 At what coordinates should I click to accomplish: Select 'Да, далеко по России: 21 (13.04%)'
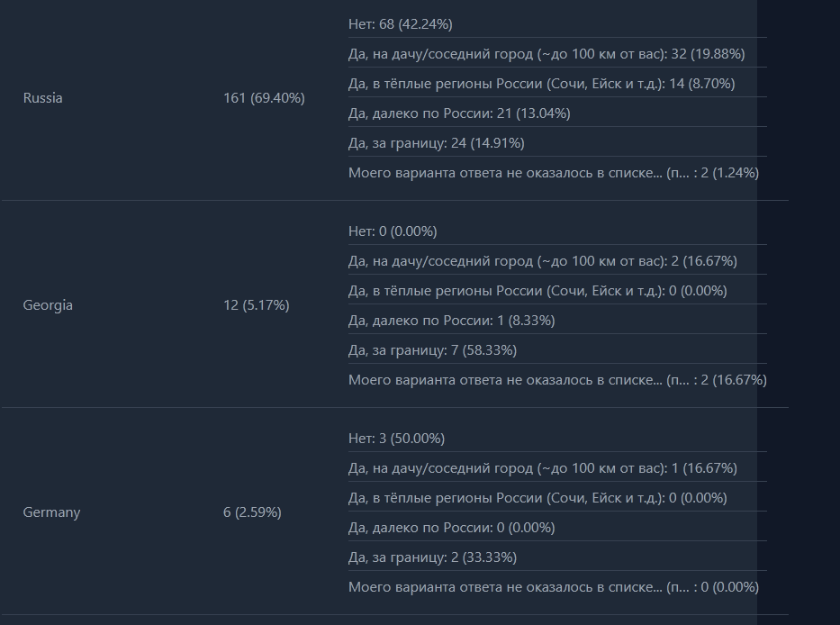[459, 113]
